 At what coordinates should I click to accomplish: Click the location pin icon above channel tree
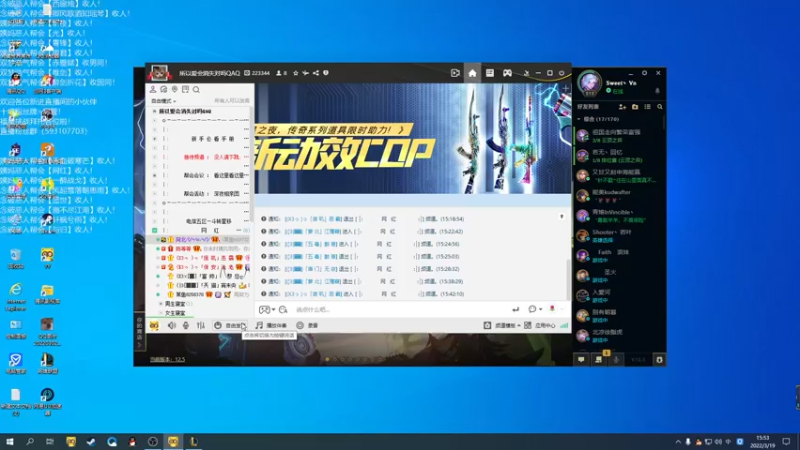(174, 89)
